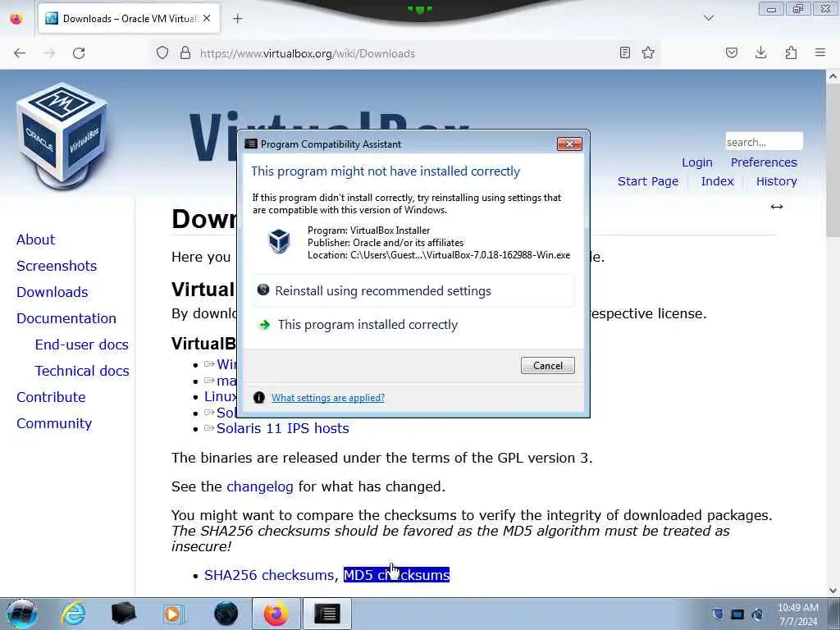Open About in the sidebar
The width and height of the screenshot is (840, 630).
click(x=35, y=240)
